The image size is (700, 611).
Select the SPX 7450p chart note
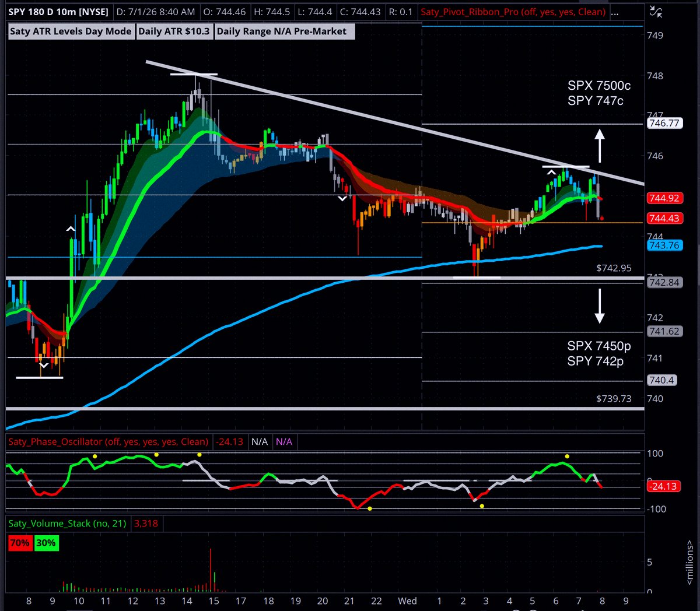599,346
